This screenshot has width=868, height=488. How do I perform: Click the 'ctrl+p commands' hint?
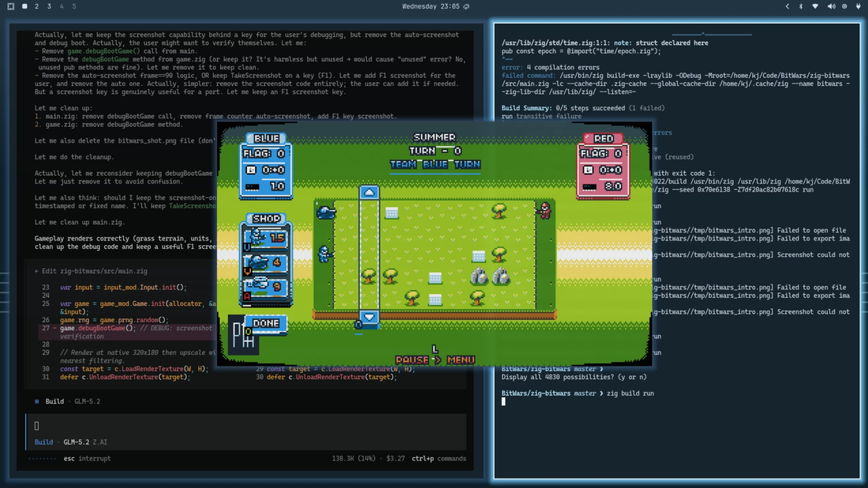click(439, 459)
